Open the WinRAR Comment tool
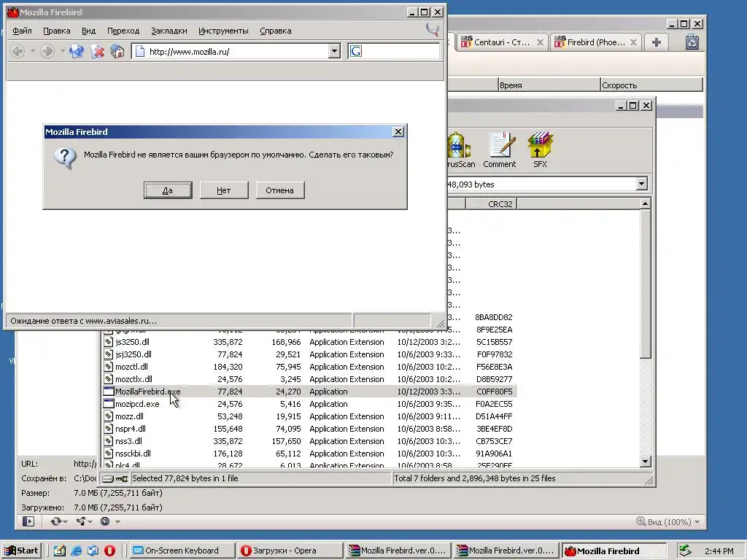The width and height of the screenshot is (747, 560). point(499,150)
